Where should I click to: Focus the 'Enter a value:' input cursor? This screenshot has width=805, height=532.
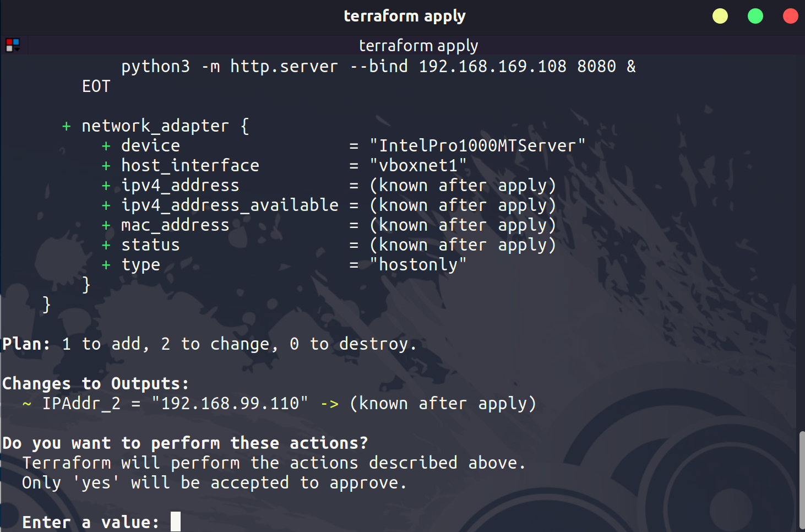click(x=176, y=522)
